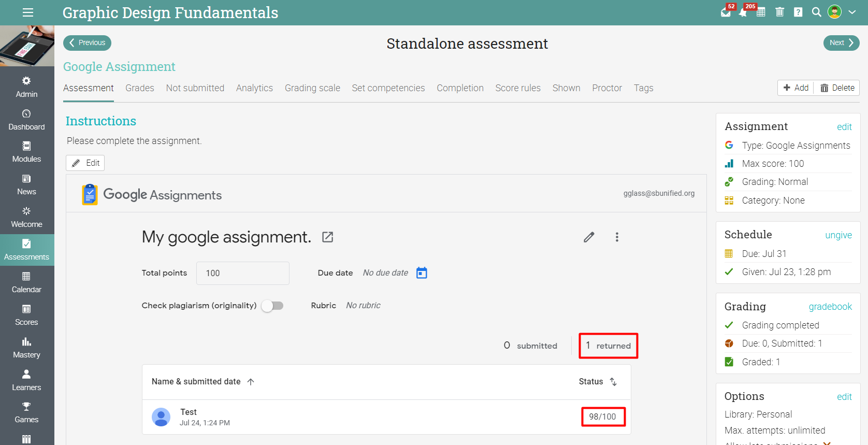Open the notifications bell icon
The width and height of the screenshot is (868, 445).
pos(743,12)
